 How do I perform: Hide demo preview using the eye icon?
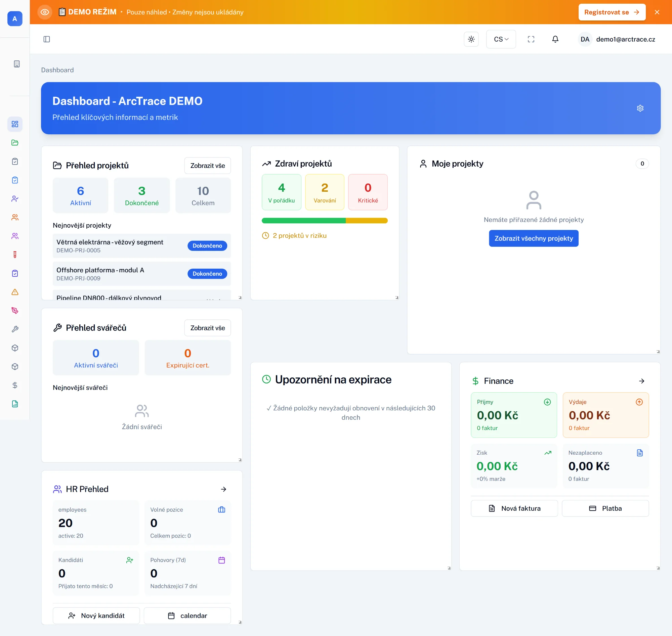point(44,12)
